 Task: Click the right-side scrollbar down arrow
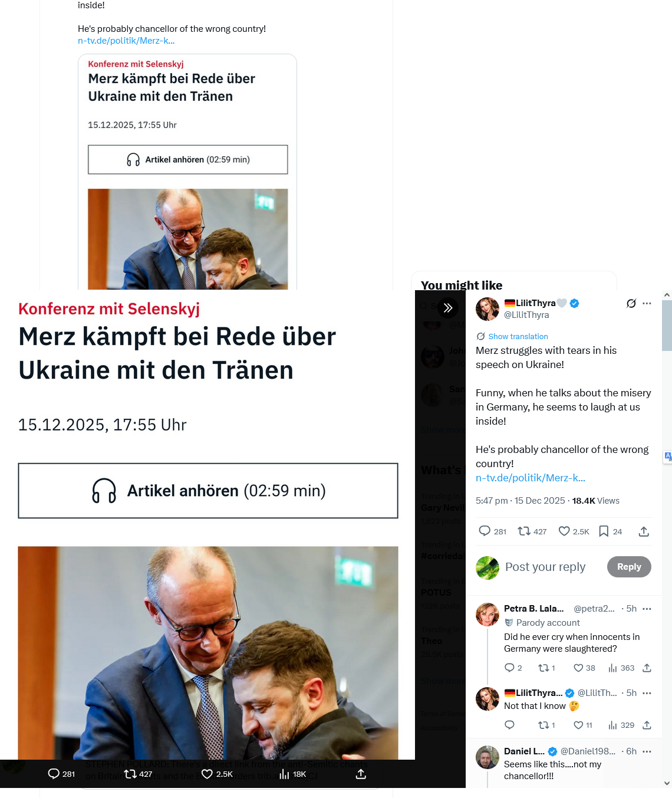(667, 783)
